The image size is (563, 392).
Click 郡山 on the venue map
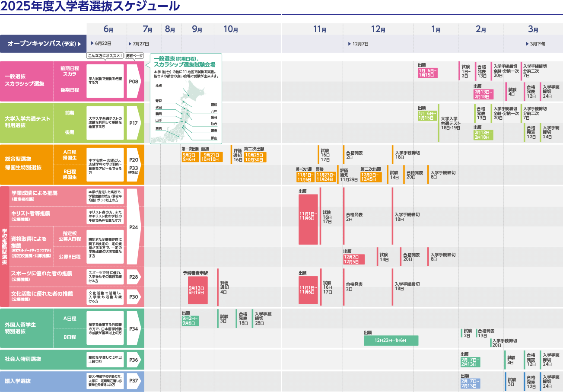pos(214,138)
